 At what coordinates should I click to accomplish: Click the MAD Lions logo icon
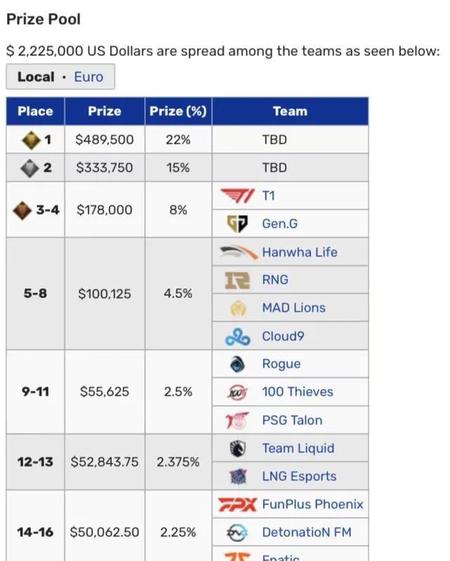click(x=238, y=308)
